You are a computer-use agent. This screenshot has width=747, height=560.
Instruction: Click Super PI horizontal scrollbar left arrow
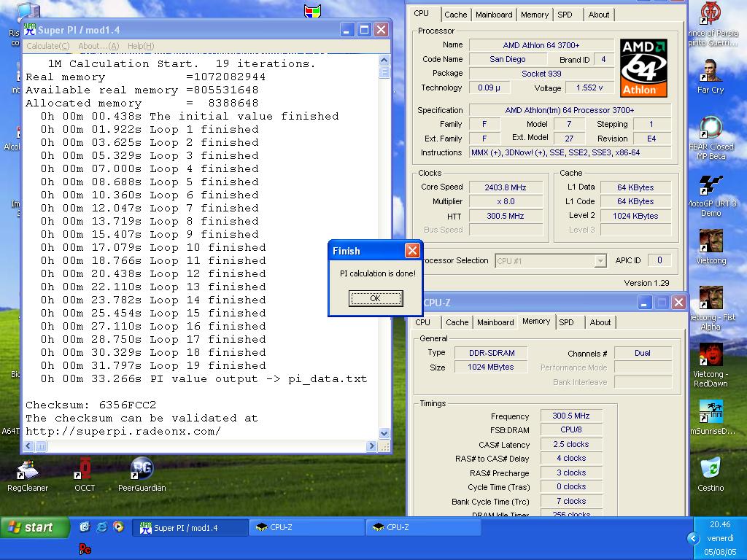point(28,446)
